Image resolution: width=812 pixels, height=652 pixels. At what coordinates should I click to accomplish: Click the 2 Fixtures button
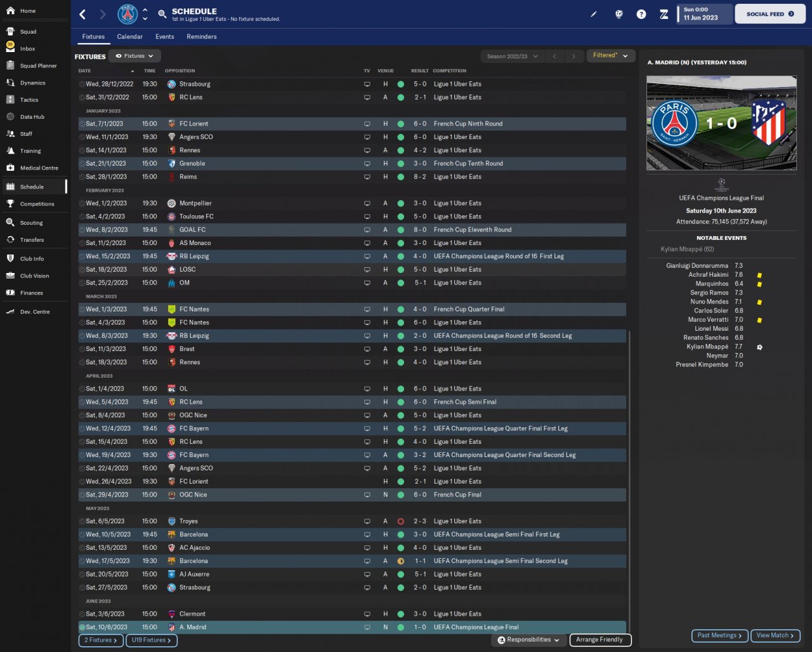click(101, 640)
